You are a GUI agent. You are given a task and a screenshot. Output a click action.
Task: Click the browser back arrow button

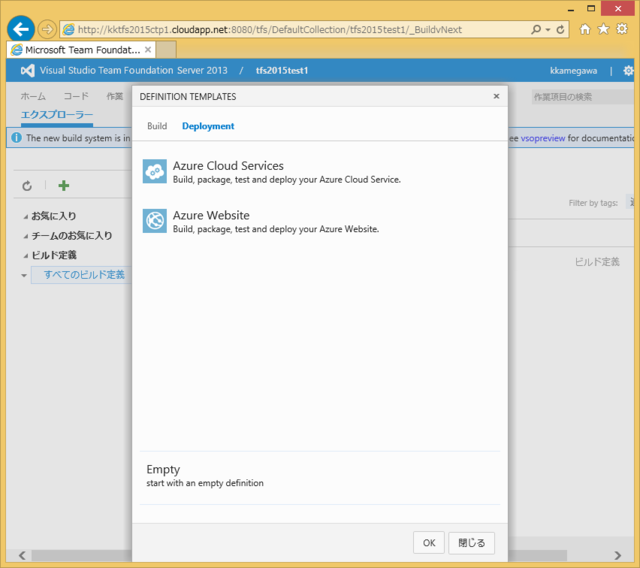point(20,29)
